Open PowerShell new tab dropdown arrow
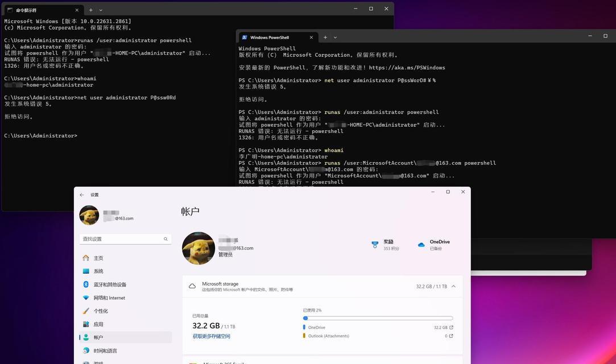This screenshot has height=364, width=616. [335, 38]
